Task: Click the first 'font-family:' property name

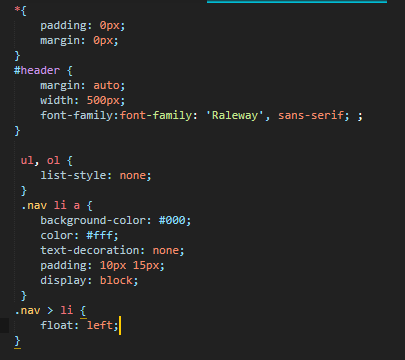Action: coord(79,115)
